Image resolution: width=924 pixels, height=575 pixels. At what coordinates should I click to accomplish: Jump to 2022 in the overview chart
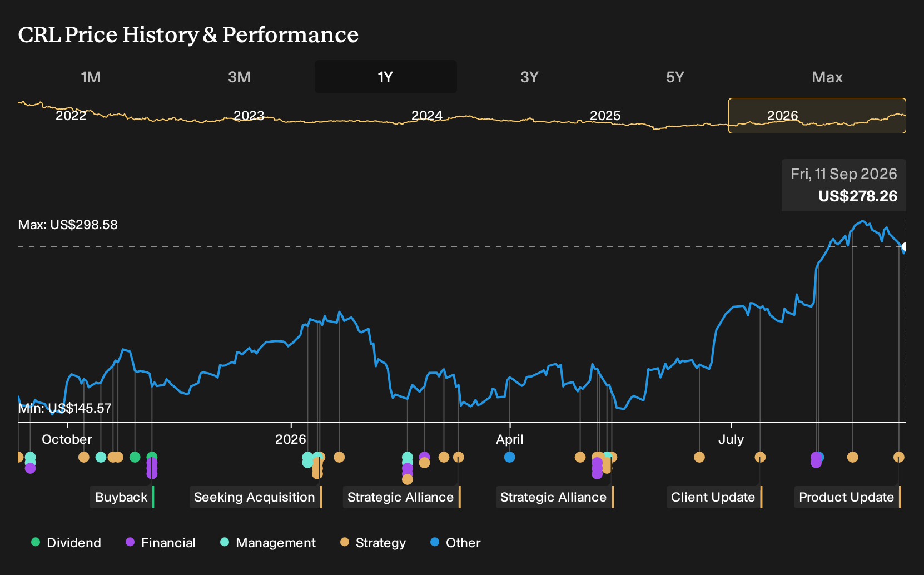coord(71,116)
